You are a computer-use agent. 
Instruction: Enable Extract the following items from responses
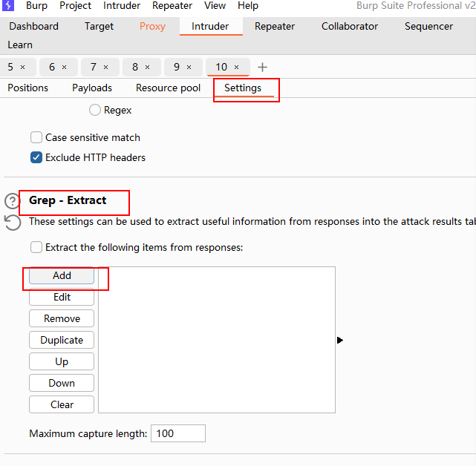coord(36,247)
